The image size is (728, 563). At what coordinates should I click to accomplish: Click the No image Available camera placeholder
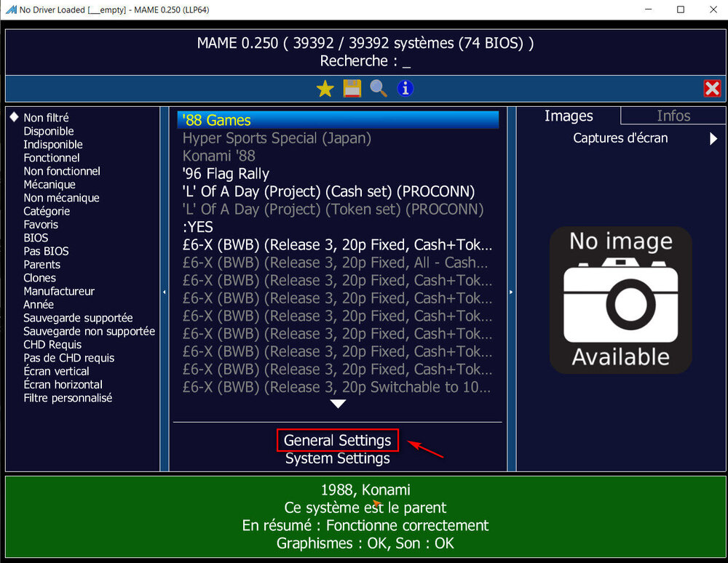[x=620, y=300]
